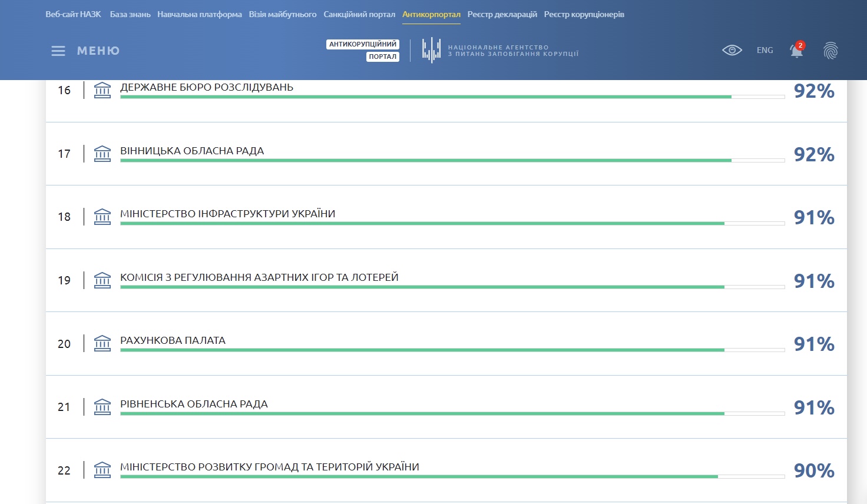Click rank number 19
This screenshot has width=867, height=504.
64,280
